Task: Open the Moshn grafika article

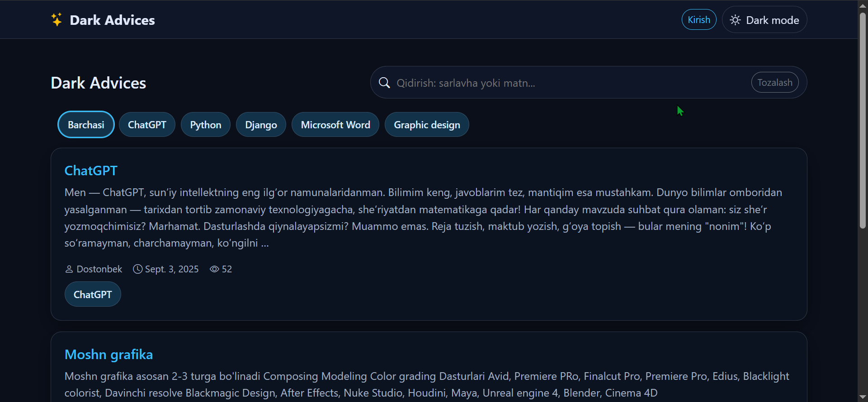Action: click(x=108, y=355)
